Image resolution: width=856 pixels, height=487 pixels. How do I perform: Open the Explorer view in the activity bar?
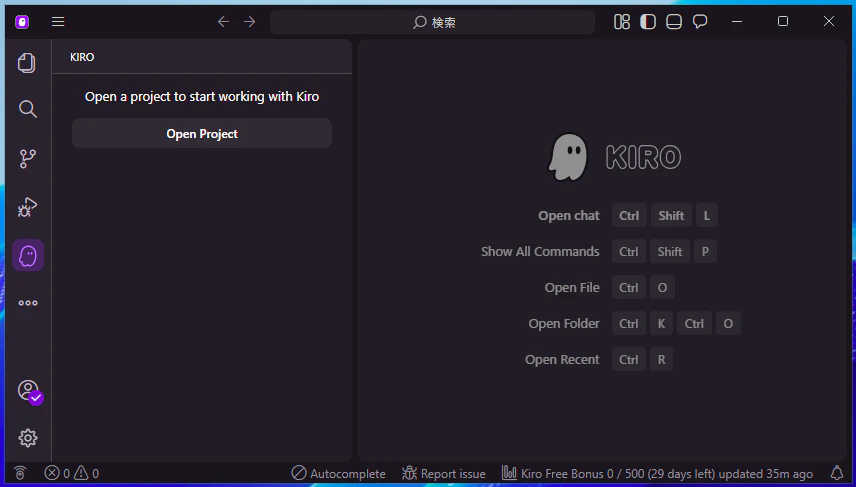pos(27,63)
